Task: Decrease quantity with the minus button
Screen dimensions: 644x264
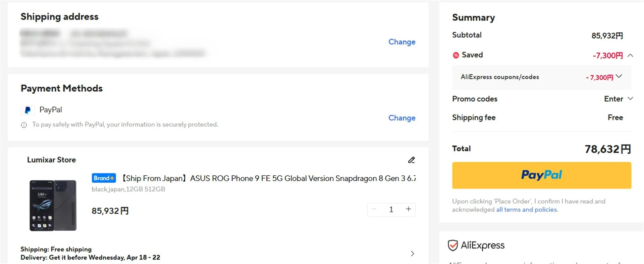Action: tap(374, 209)
